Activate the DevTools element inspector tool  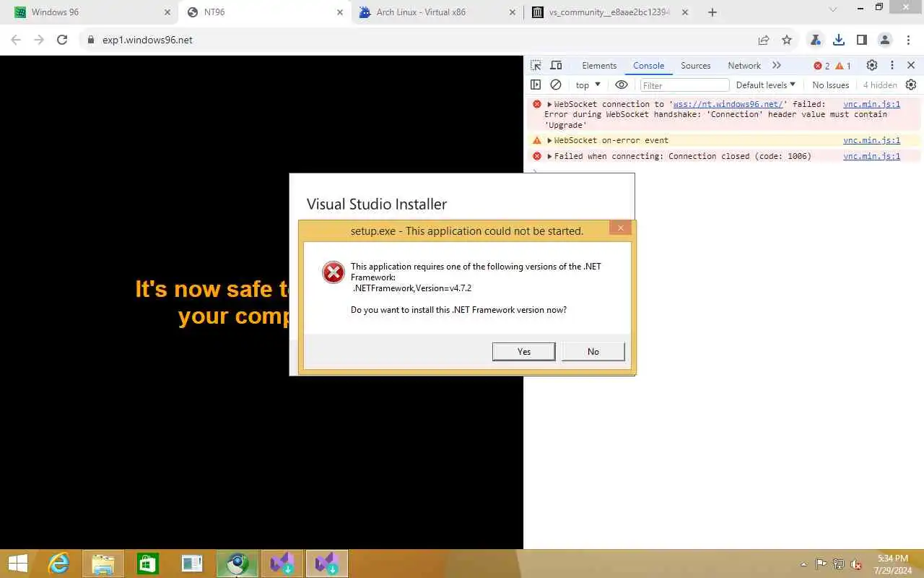pyautogui.click(x=536, y=65)
